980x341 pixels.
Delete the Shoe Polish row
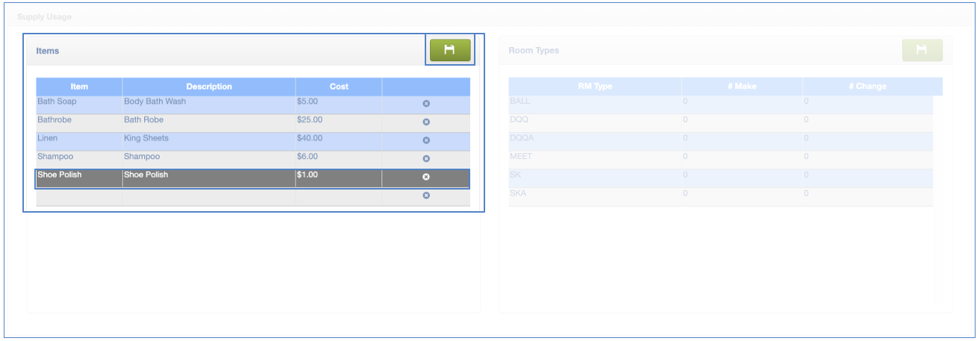(x=426, y=178)
